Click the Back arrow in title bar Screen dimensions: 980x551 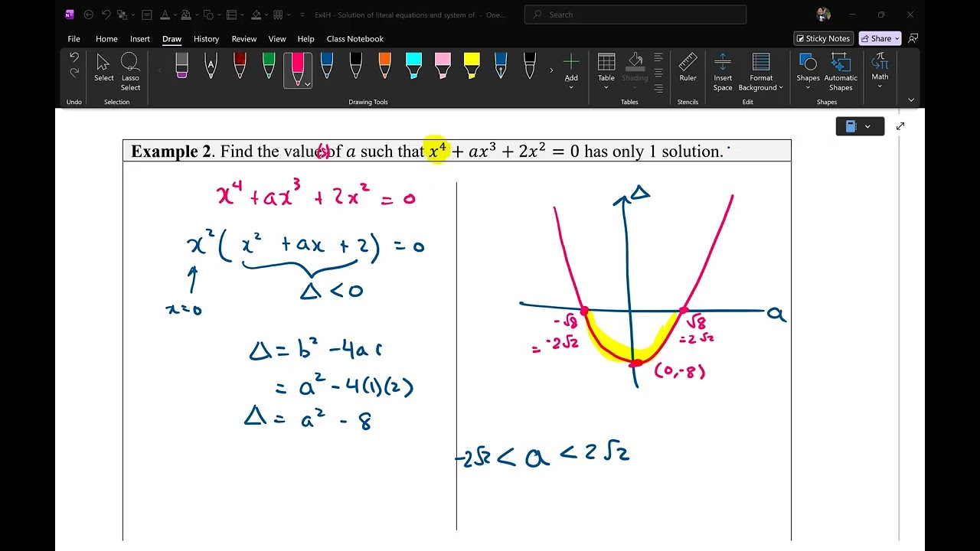[x=88, y=15]
